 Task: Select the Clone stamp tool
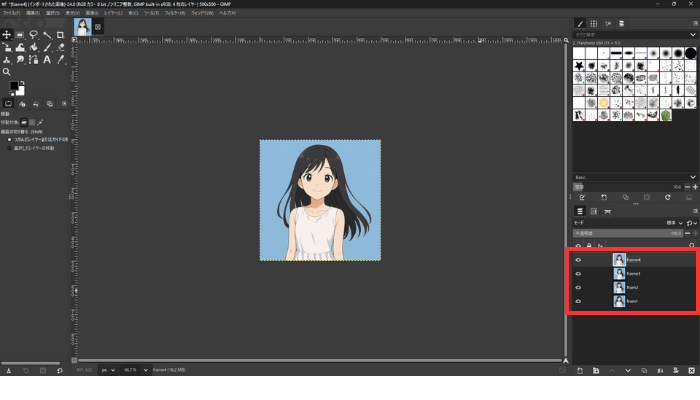pyautogui.click(x=7, y=60)
